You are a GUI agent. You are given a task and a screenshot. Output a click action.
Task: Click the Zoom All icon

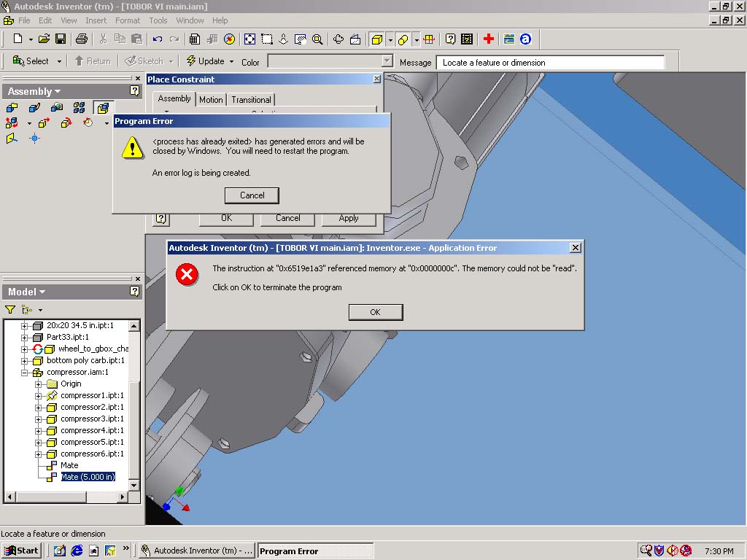[x=249, y=39]
